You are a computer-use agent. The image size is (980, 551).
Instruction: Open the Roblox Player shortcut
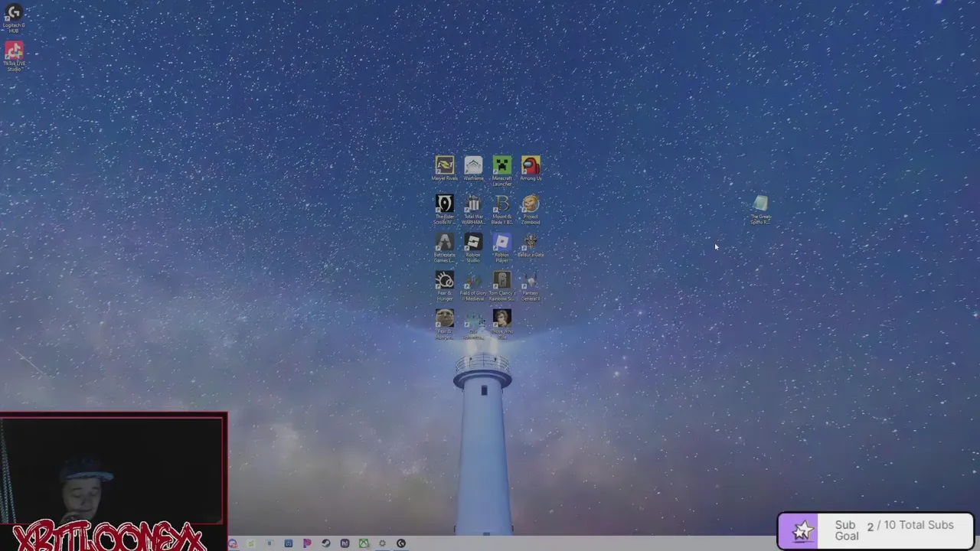pos(501,247)
